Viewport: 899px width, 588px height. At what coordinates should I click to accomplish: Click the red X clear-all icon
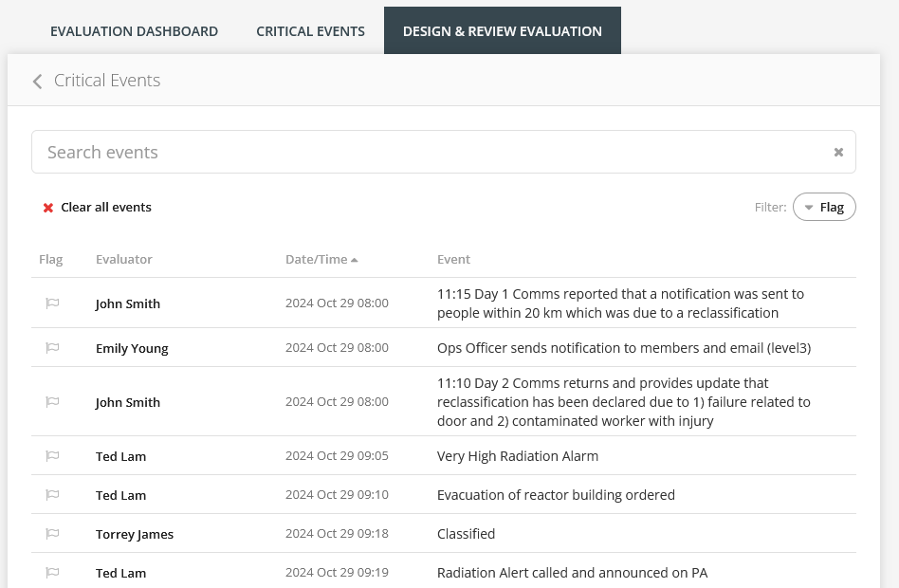tap(47, 207)
